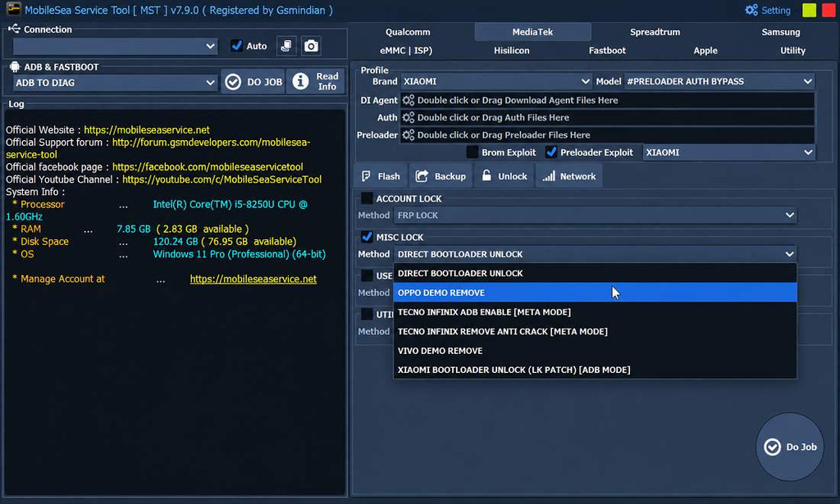Switch to the Utility tab
The height and width of the screenshot is (504, 840).
[x=792, y=51]
